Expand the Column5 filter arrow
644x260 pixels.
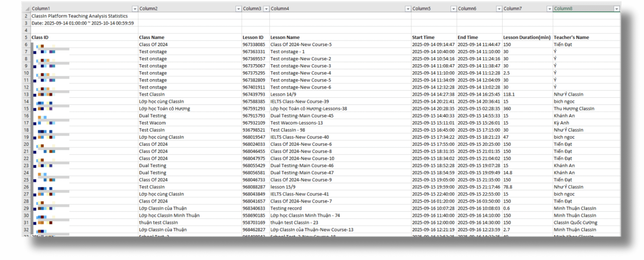[x=453, y=9]
